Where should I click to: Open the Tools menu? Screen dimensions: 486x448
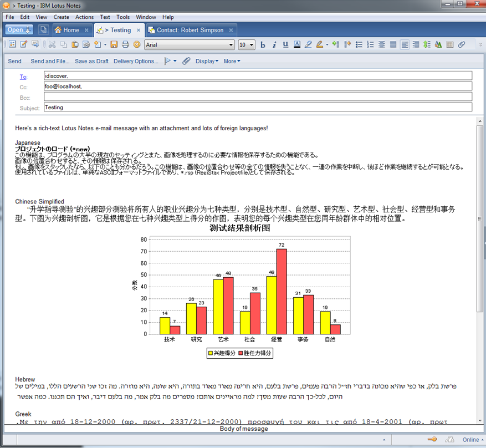(x=123, y=17)
